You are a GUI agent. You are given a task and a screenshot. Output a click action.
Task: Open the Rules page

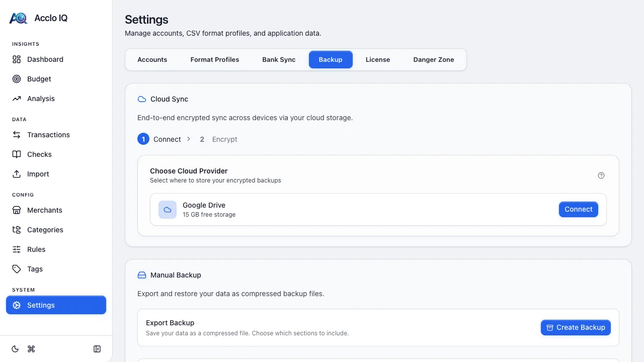56,249
